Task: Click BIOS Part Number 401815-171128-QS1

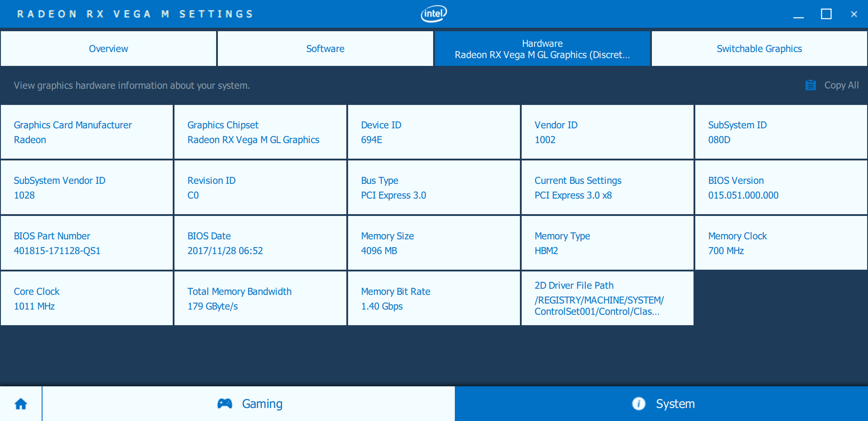Action: coord(57,251)
